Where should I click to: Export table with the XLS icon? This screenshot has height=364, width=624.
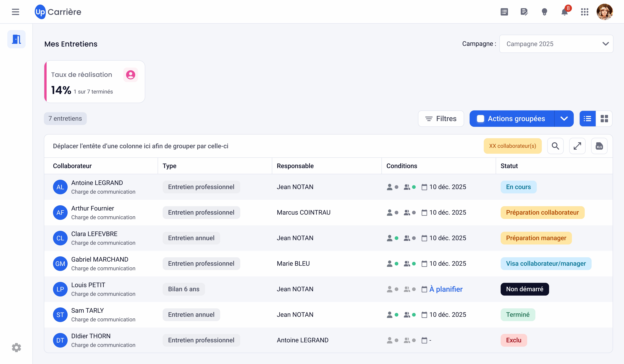click(x=599, y=146)
